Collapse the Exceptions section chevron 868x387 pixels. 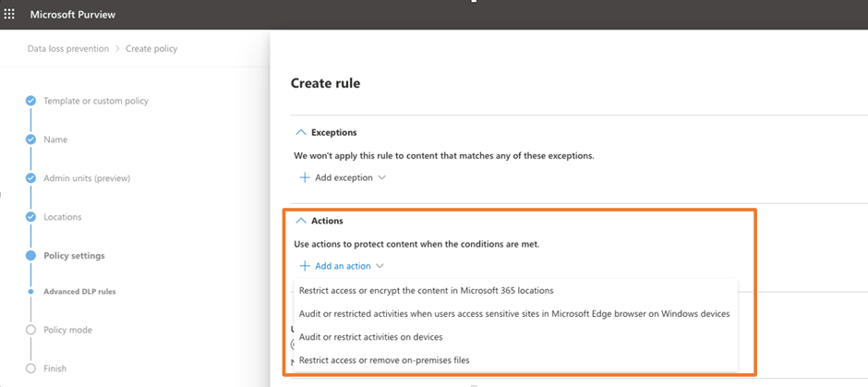(301, 133)
